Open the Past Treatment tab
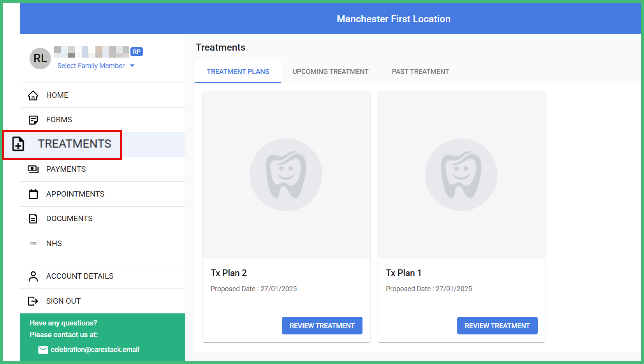644x364 pixels. (x=420, y=71)
